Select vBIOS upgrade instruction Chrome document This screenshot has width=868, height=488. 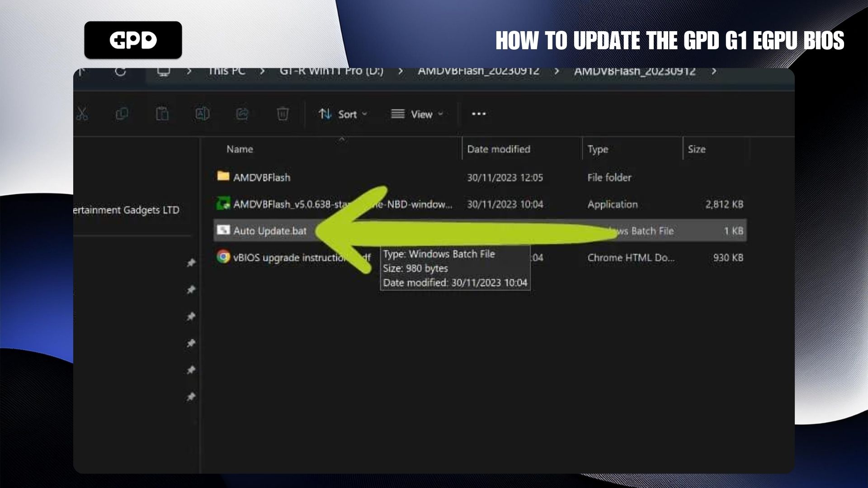[x=289, y=258]
